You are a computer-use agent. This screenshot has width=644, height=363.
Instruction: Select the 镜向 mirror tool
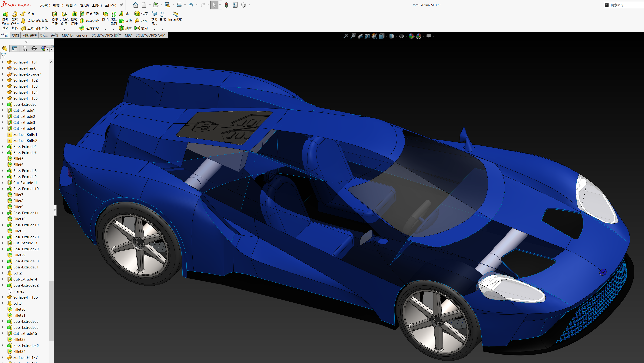point(141,28)
